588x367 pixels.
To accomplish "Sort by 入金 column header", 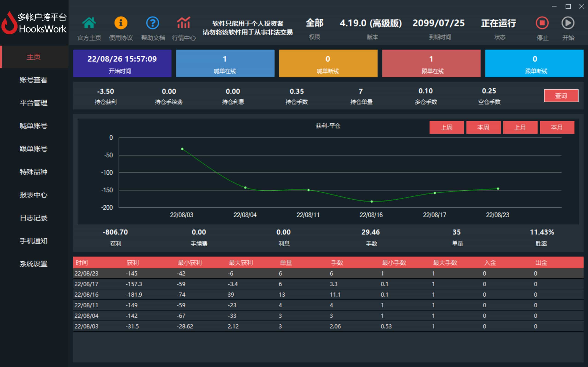I will tap(490, 262).
